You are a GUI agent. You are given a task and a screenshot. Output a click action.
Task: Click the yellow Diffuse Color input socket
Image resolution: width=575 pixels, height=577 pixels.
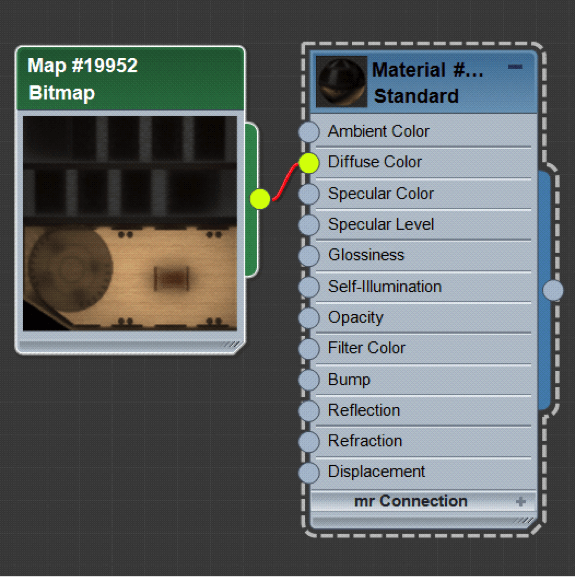coord(309,163)
